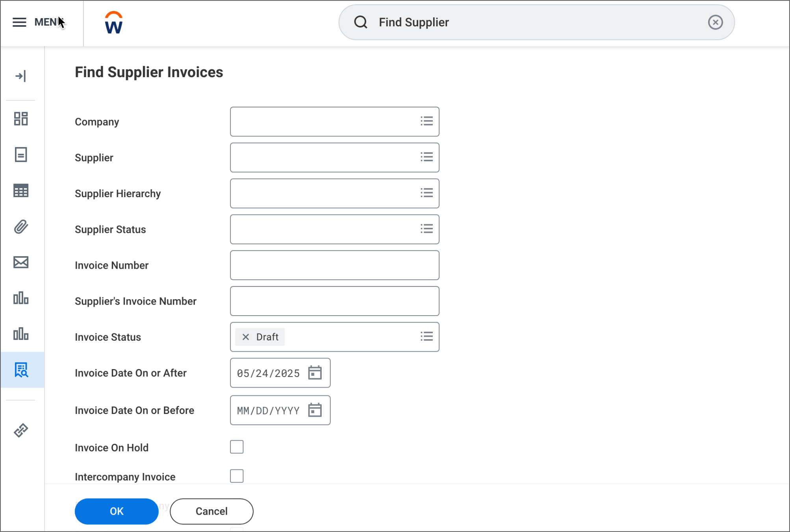Open the dashboard grid icon in sidebar
The image size is (790, 532).
coord(21,118)
